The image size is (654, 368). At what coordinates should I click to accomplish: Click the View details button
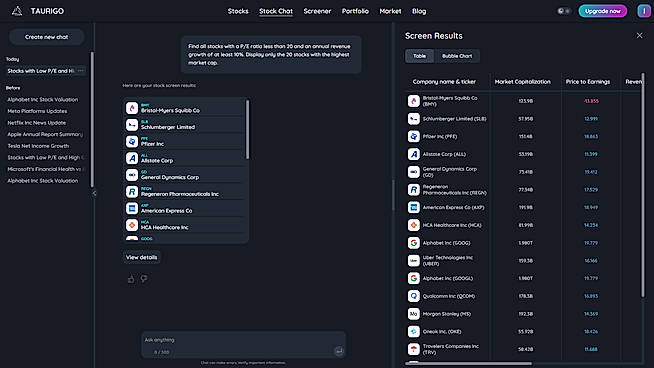point(141,257)
